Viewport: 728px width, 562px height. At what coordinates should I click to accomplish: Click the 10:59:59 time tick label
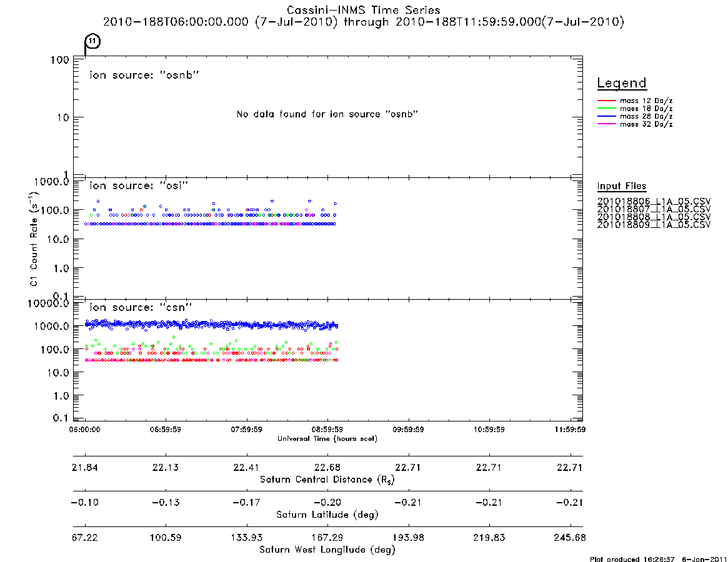489,430
